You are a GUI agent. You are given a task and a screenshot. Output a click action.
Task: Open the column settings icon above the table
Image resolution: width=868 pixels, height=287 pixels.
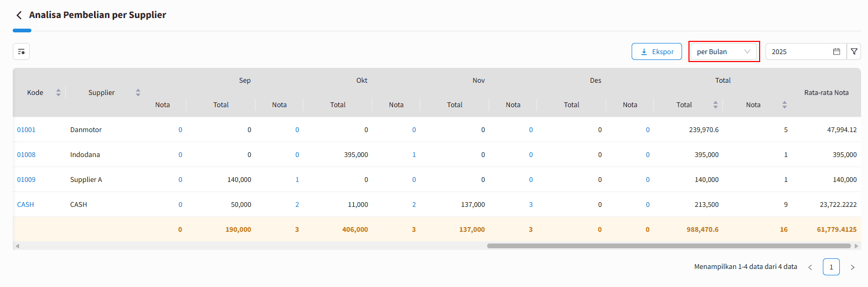tap(21, 51)
